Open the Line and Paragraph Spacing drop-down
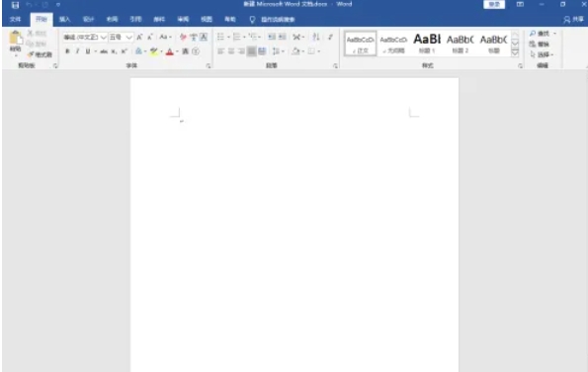588x372 pixels. (x=278, y=51)
